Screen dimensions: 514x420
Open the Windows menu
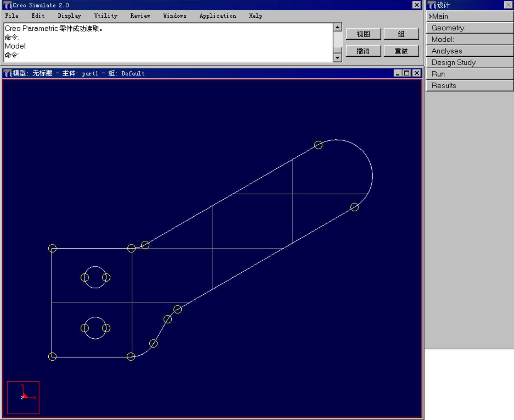175,16
